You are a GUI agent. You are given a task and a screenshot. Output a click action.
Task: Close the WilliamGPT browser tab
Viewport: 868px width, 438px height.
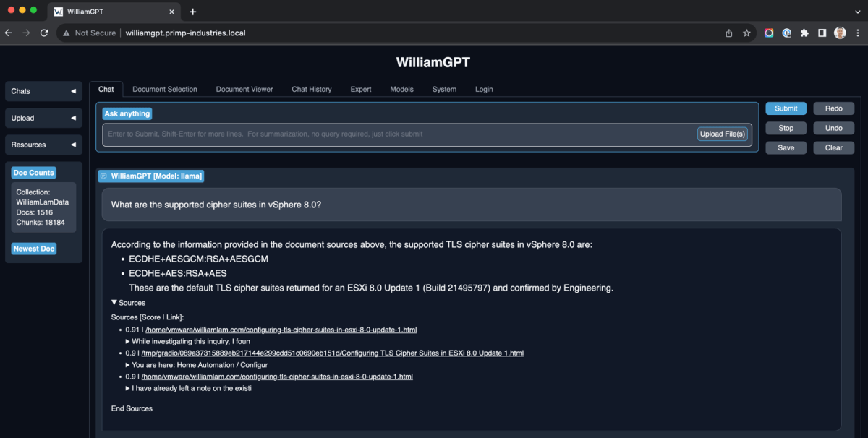pos(171,12)
